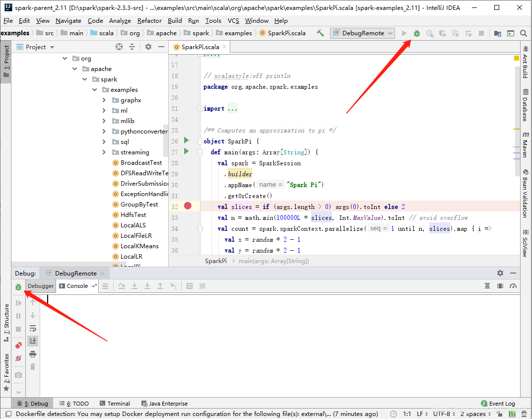Click Evaluate Expression calculator icon

(190, 286)
